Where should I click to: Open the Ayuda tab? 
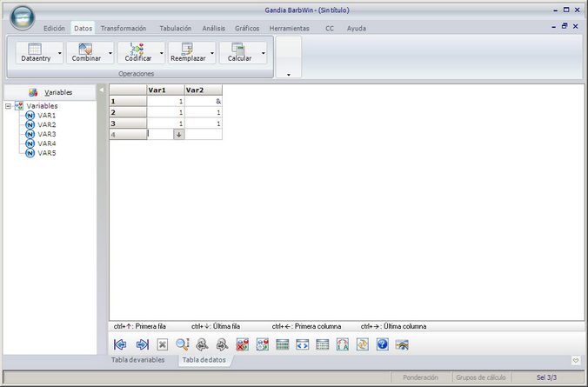(357, 29)
